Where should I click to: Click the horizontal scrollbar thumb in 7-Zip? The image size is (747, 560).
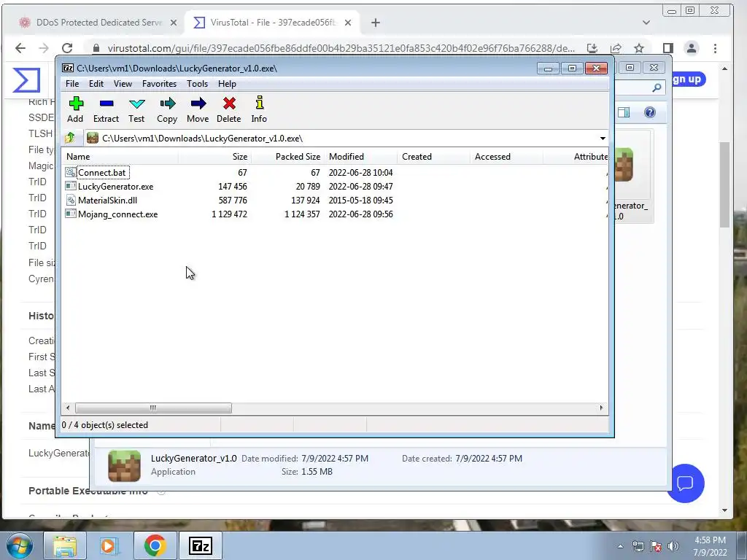click(153, 408)
